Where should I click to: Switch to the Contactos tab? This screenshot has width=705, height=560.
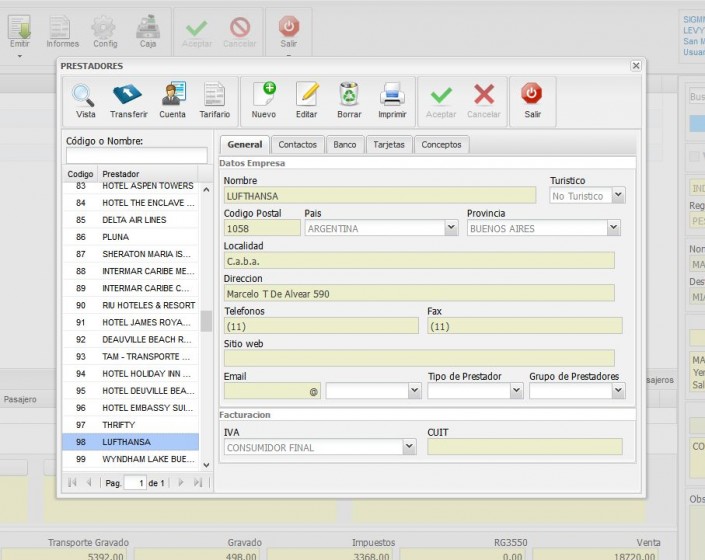click(298, 145)
